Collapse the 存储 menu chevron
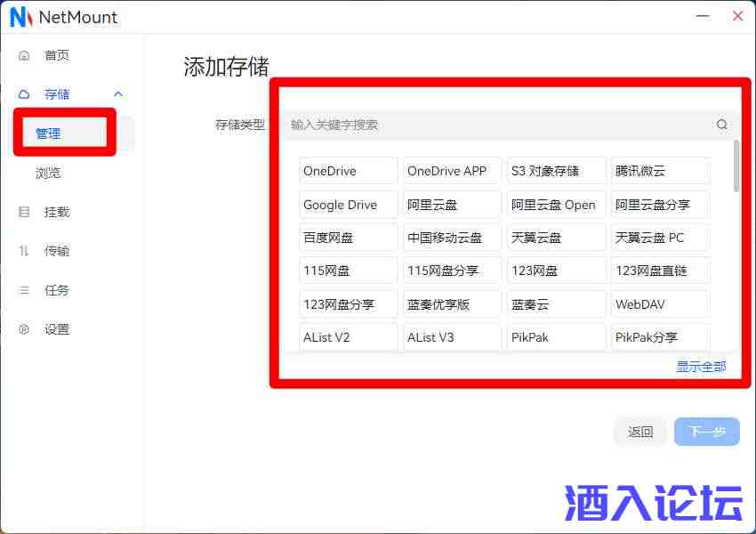 [118, 93]
